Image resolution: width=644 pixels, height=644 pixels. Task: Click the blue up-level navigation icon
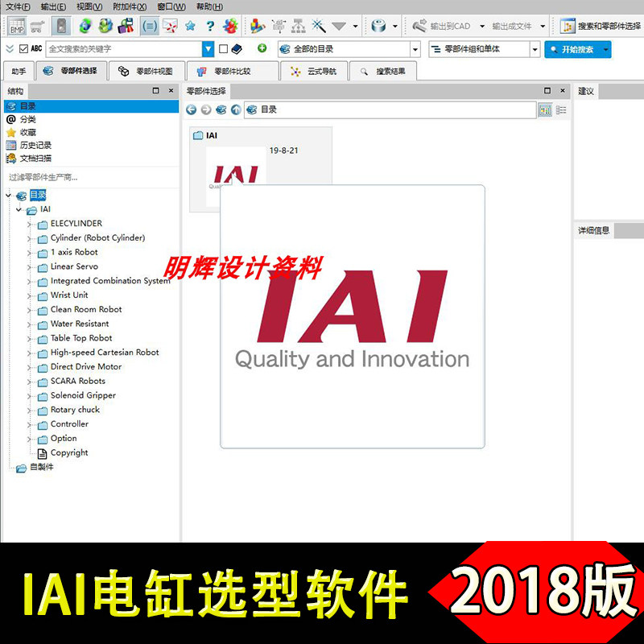[x=236, y=109]
